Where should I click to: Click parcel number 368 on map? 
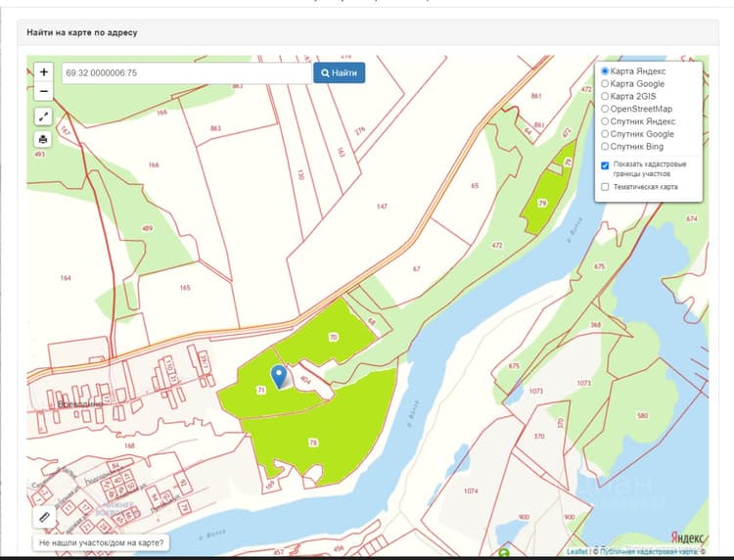pos(595,324)
